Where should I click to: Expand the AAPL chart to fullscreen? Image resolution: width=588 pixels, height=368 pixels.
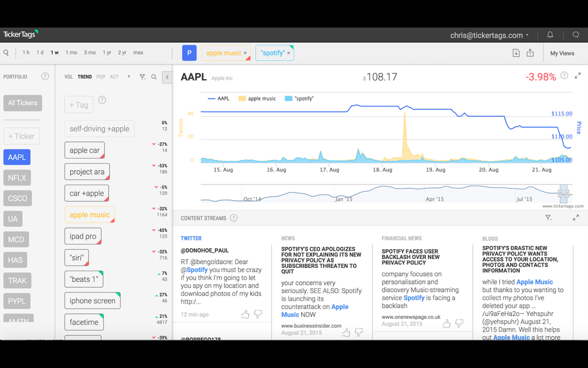point(578,76)
